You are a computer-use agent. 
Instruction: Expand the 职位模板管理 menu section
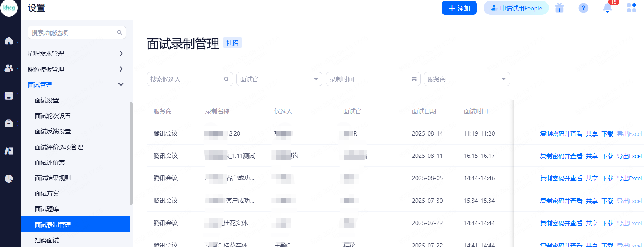[x=75, y=69]
